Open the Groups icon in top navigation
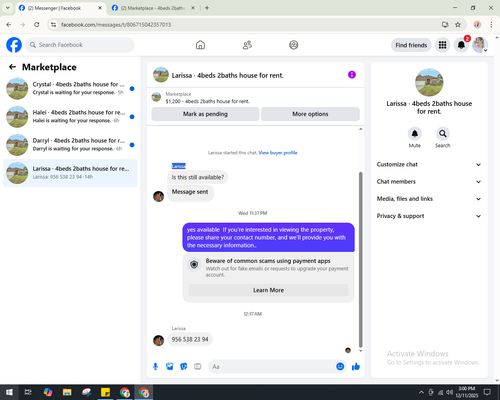The height and width of the screenshot is (400, 500). pos(294,45)
